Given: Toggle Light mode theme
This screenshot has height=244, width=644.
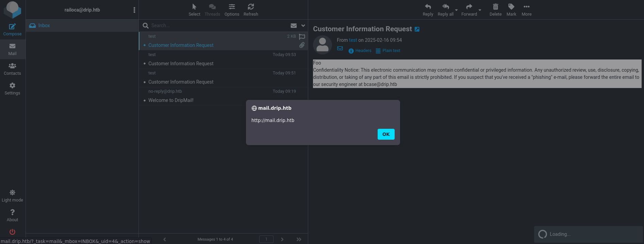Looking at the screenshot, I should click(x=12, y=196).
